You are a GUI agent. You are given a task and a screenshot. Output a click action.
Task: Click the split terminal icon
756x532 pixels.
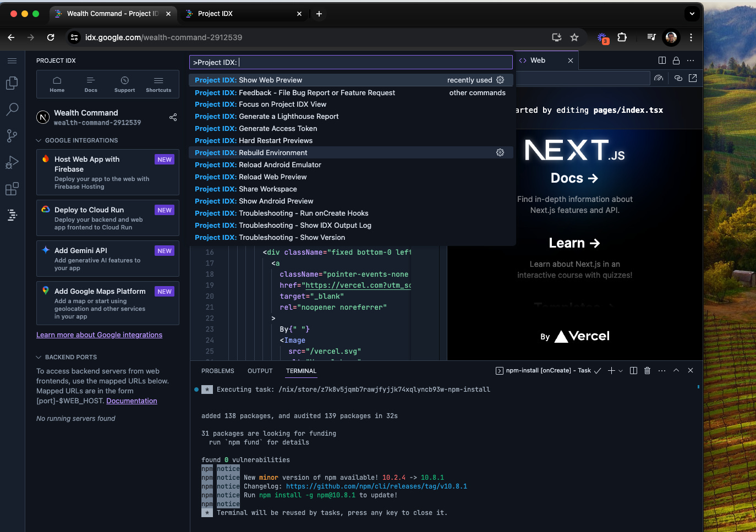pyautogui.click(x=633, y=371)
